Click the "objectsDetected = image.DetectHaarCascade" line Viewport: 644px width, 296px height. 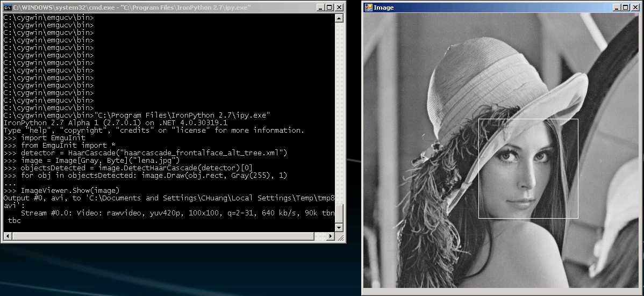coord(128,168)
